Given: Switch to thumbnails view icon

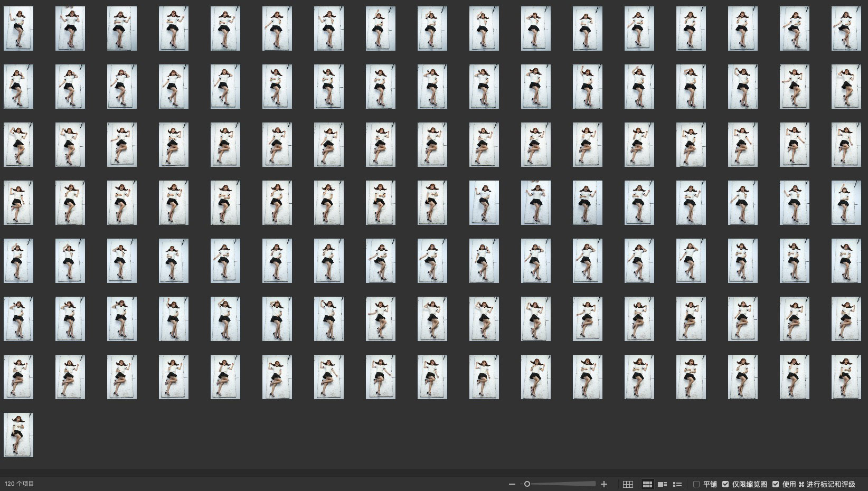Looking at the screenshot, I should 647,484.
